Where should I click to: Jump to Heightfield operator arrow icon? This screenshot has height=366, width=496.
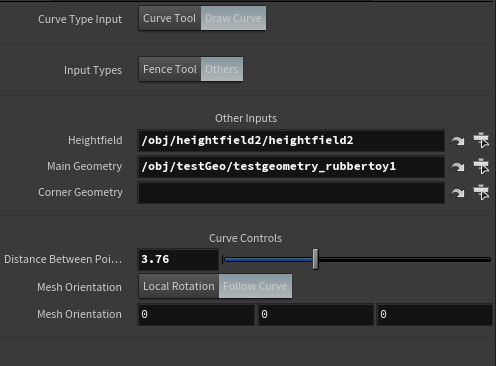click(458, 141)
